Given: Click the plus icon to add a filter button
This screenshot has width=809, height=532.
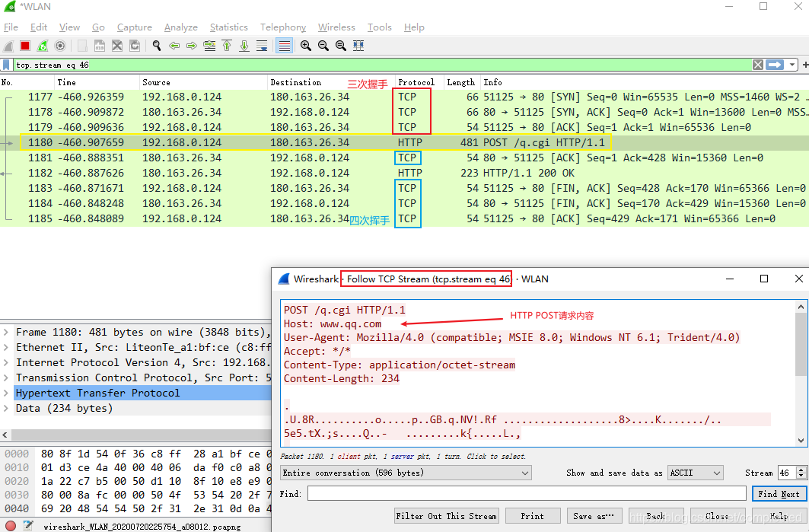Looking at the screenshot, I should tap(805, 65).
